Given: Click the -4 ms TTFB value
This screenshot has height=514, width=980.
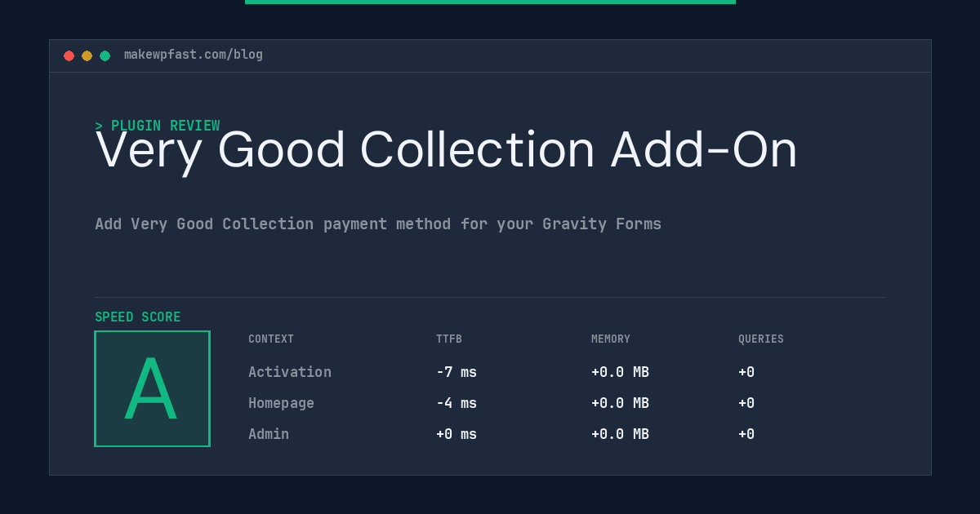Looking at the screenshot, I should (x=457, y=403).
